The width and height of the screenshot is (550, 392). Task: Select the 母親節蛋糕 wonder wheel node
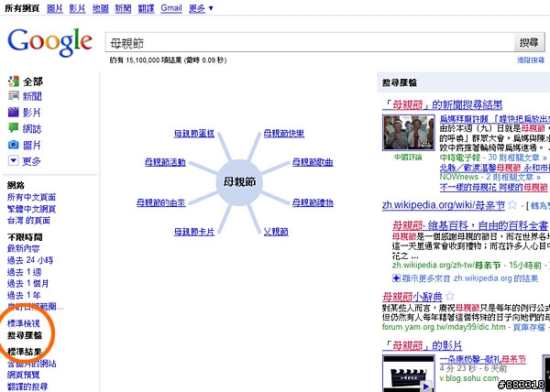(x=194, y=134)
